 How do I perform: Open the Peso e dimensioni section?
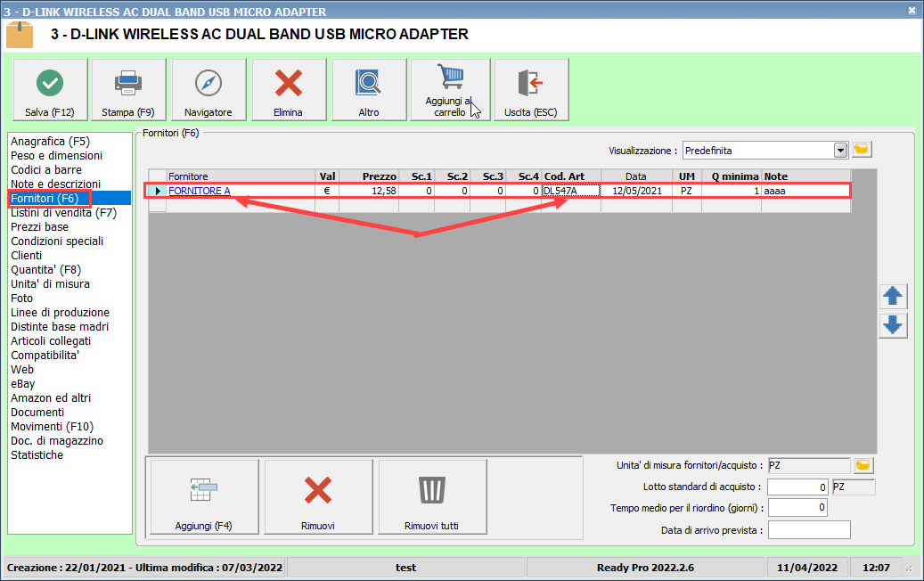56,156
